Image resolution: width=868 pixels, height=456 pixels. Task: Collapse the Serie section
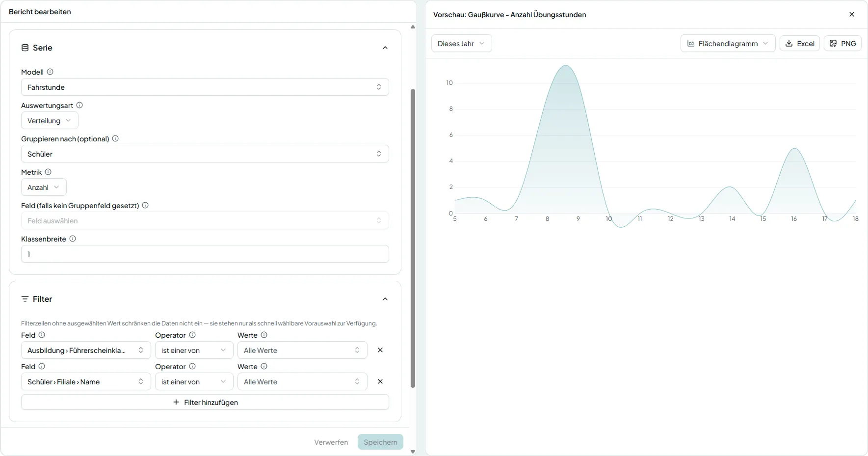385,48
